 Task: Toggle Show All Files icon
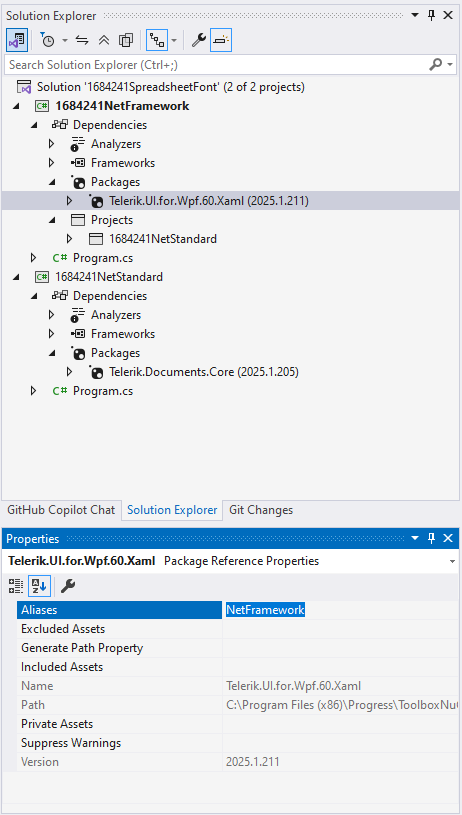click(x=126, y=40)
